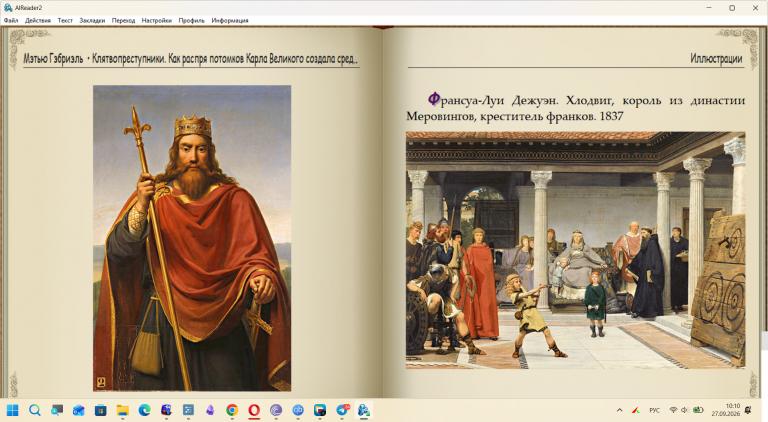Open the notifications bell in tray
This screenshot has height=422, width=768.
pyautogui.click(x=748, y=410)
